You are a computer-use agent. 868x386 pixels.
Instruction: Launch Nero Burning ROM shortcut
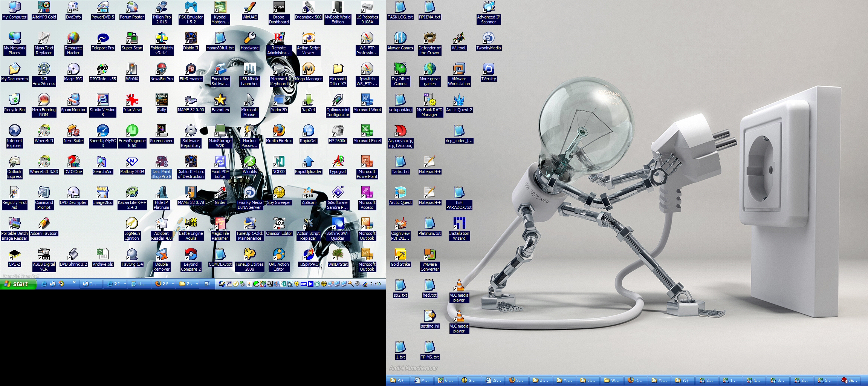44,106
